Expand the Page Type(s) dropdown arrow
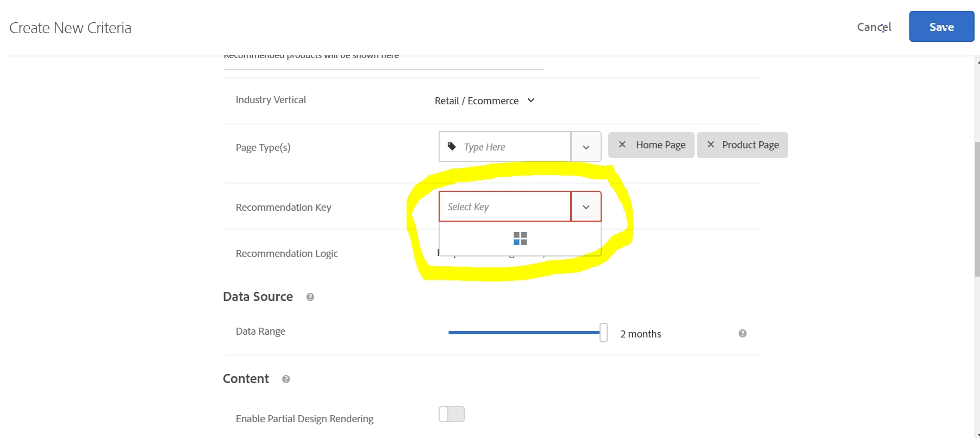980x438 pixels. pyautogui.click(x=586, y=147)
